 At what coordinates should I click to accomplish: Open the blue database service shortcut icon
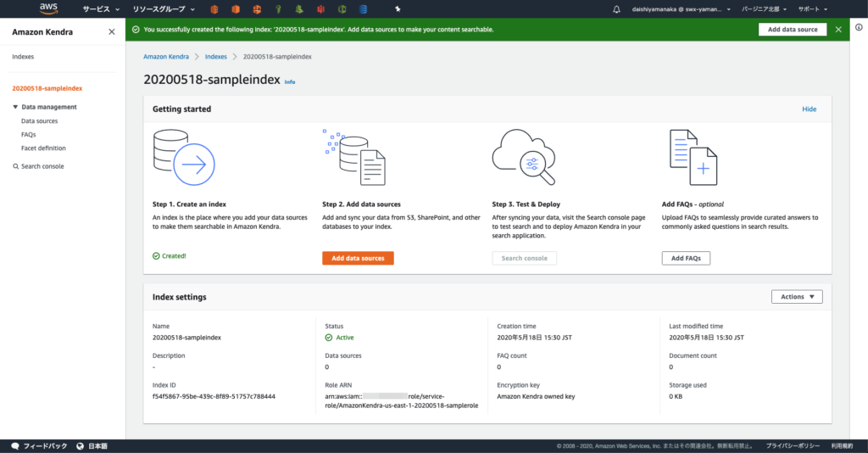pos(363,9)
